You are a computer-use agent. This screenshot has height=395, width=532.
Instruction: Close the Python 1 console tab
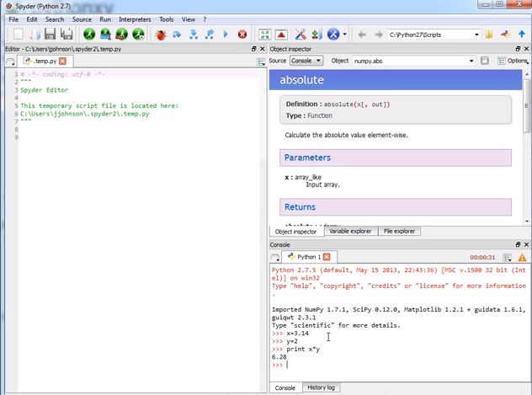[327, 257]
